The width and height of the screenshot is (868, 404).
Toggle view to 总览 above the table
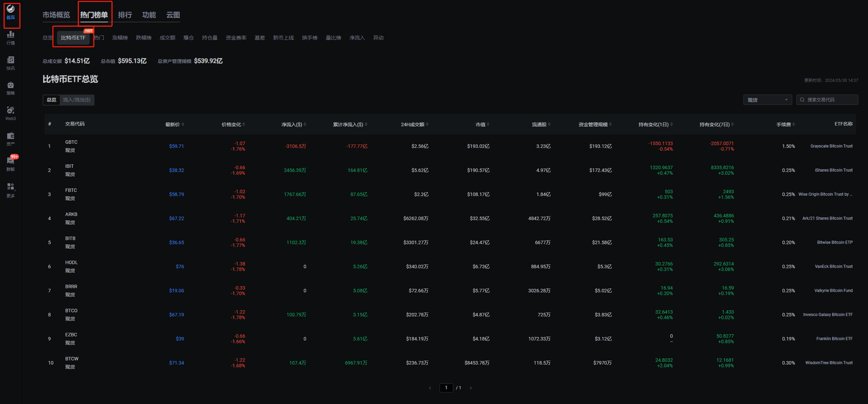pyautogui.click(x=52, y=100)
